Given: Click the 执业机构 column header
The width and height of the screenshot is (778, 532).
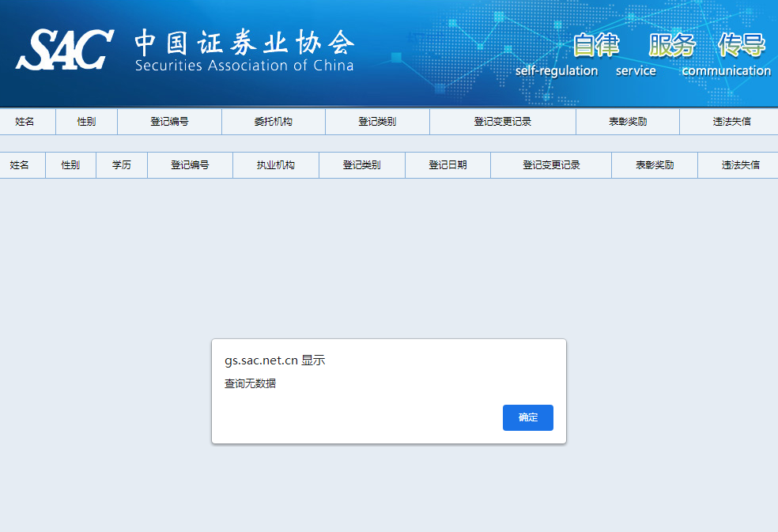Looking at the screenshot, I should point(275,165).
